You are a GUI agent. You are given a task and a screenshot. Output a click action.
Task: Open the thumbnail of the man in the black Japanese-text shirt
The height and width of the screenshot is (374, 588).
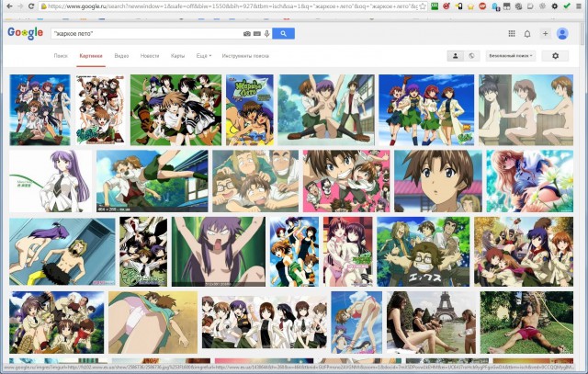coord(423,252)
